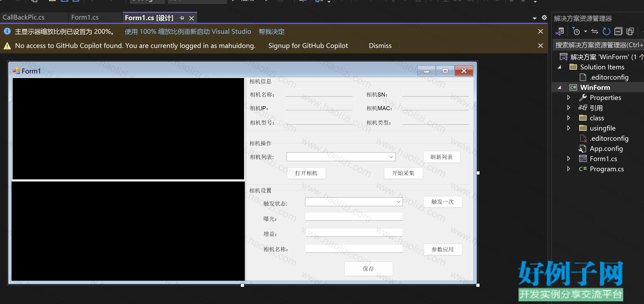
Task: Restart Visual Studio at 100% scaling link
Action: [x=188, y=32]
